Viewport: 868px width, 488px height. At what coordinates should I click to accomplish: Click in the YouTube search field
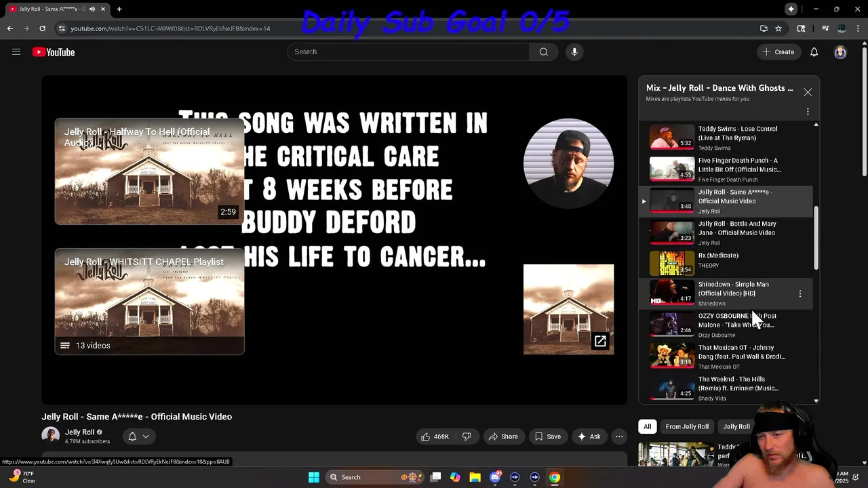408,52
